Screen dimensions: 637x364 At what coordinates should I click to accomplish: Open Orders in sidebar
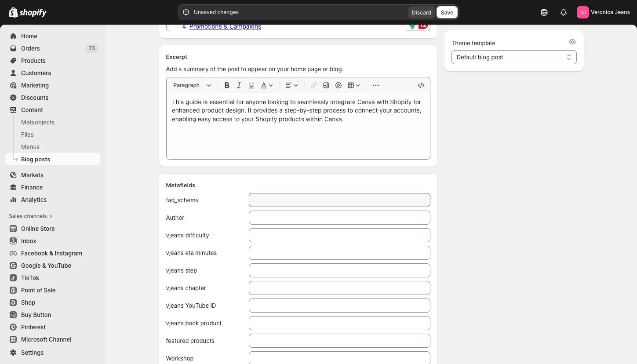coord(30,48)
